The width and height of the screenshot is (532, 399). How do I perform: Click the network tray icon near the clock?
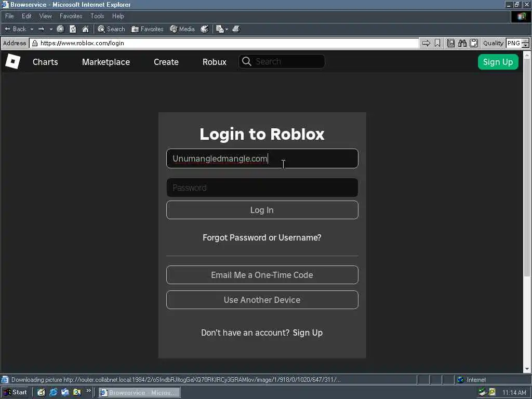[482, 392]
